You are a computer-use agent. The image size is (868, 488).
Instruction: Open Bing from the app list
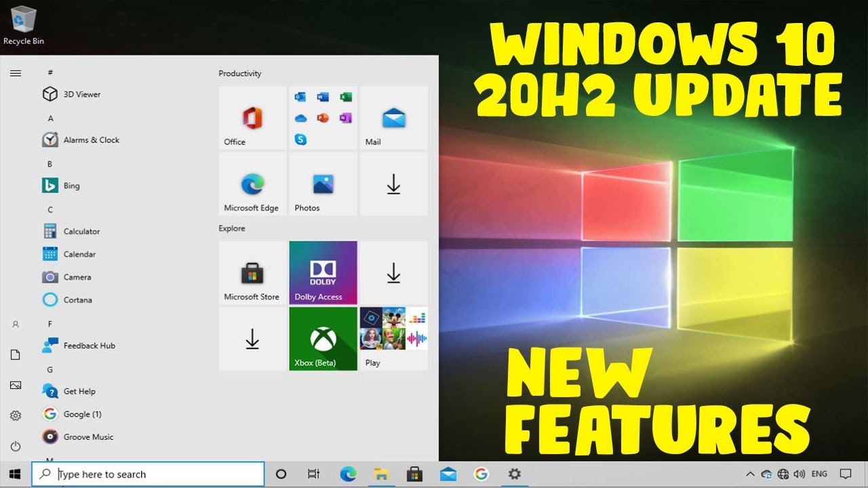tap(61, 186)
